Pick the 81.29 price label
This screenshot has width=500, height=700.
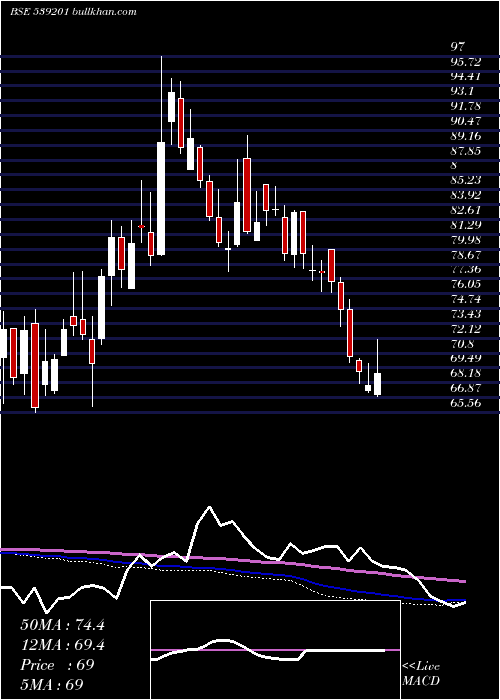[466, 225]
